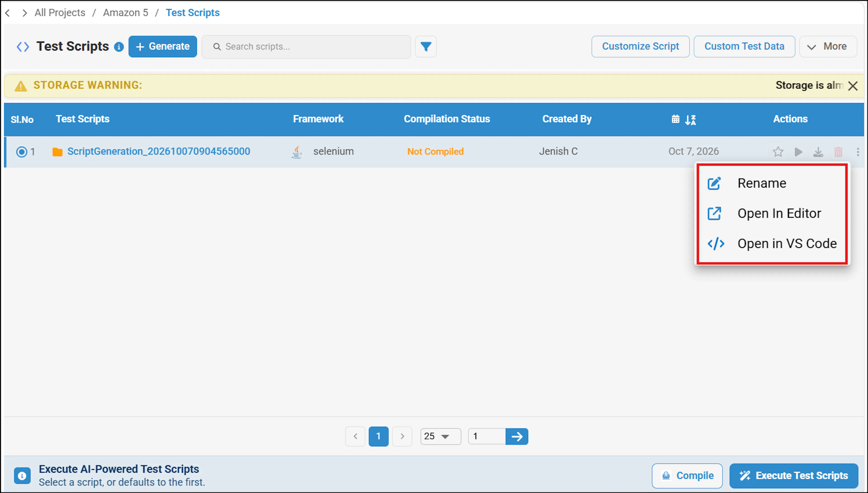
Task: Click the Java icon beside selenium
Action: point(297,152)
